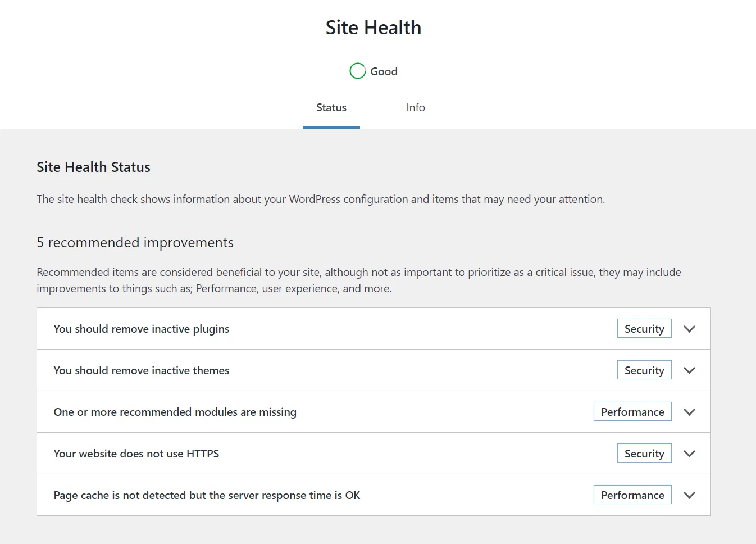Select the Status tab
756x544 pixels.
331,107
